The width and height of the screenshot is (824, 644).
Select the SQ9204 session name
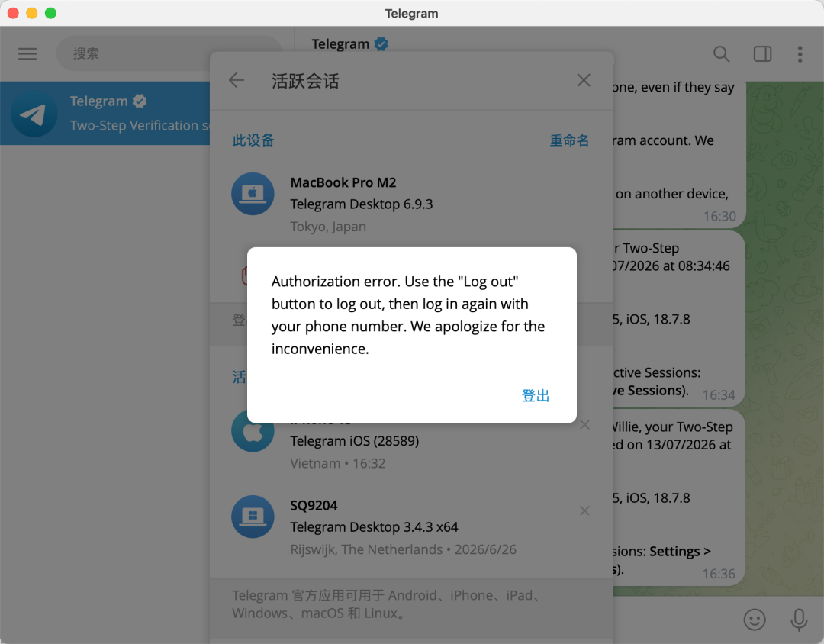(314, 505)
